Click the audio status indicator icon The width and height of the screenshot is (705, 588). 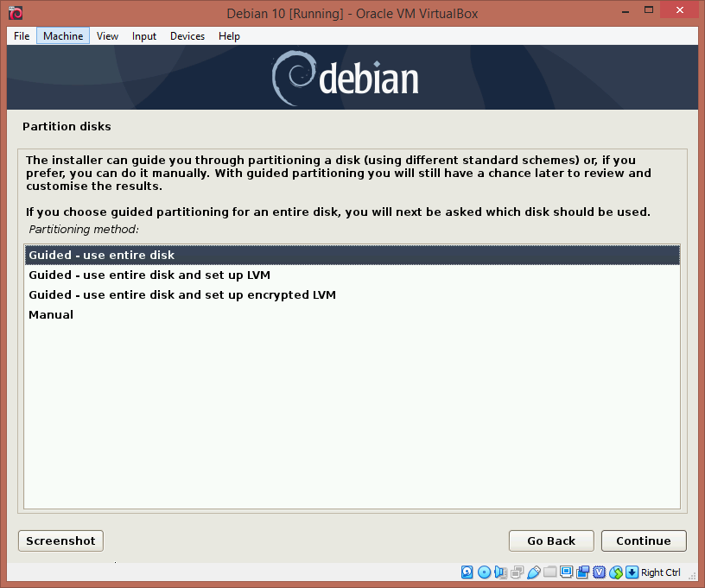click(500, 572)
